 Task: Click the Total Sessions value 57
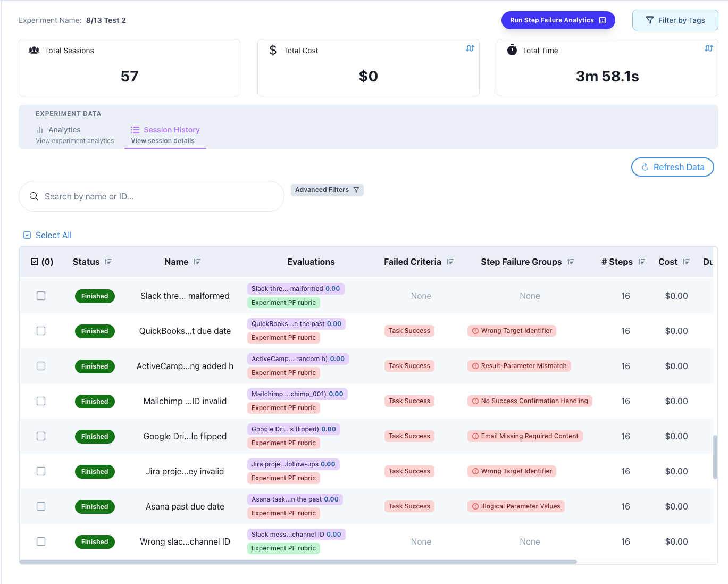(x=129, y=76)
